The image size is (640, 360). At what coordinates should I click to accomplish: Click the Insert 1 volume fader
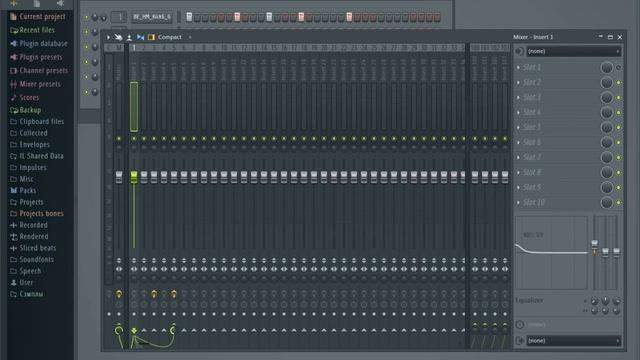click(x=134, y=177)
